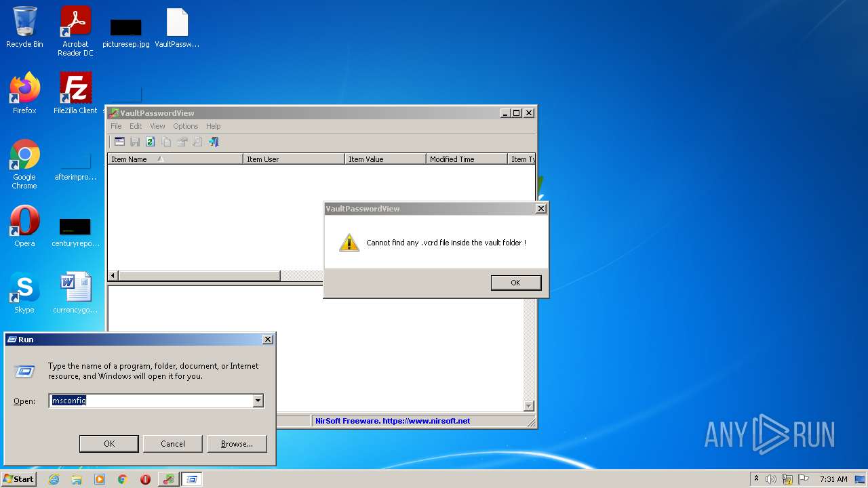Select the VaultPassw... desktop file icon
This screenshot has width=868, height=488.
177,28
